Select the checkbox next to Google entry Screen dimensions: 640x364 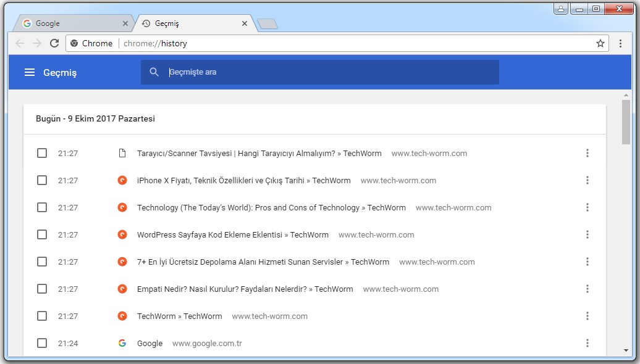[x=42, y=343]
